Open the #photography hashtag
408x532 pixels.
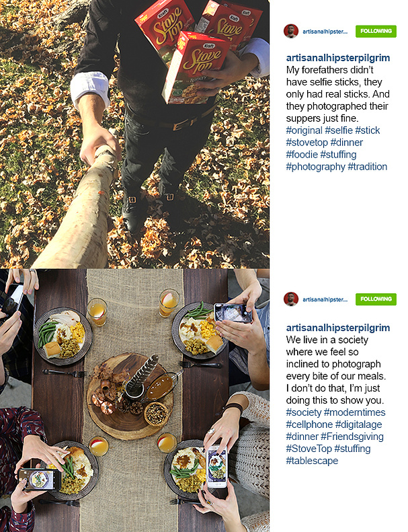click(x=315, y=167)
